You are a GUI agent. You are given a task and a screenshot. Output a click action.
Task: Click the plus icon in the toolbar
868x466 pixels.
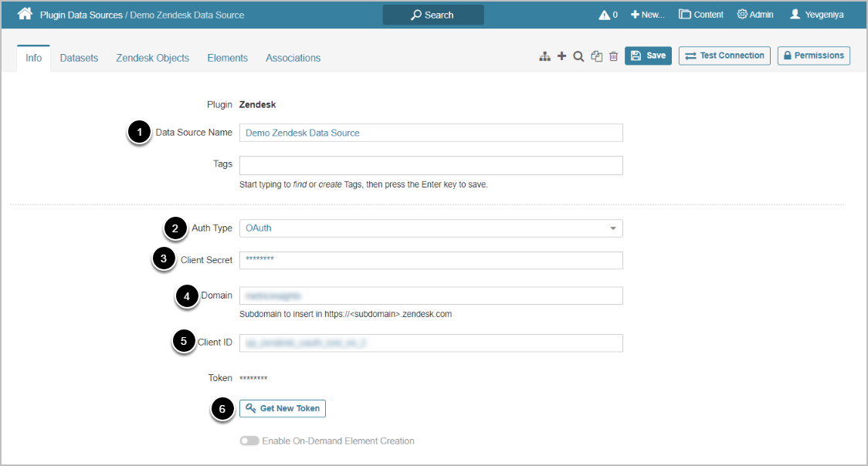point(561,56)
